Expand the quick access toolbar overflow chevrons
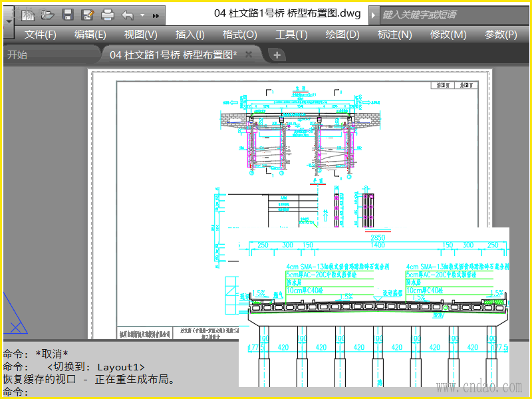Image resolution: width=532 pixels, height=399 pixels. tap(156, 15)
